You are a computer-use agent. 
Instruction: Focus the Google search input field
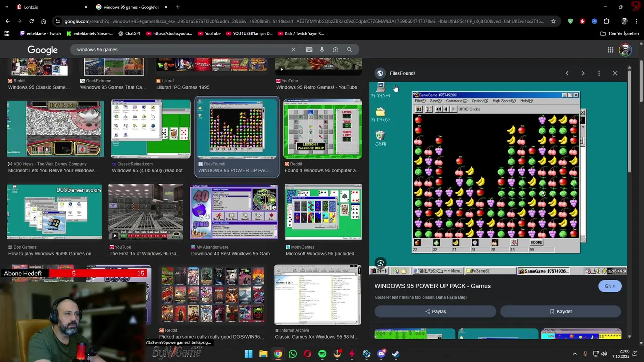tap(181, 50)
